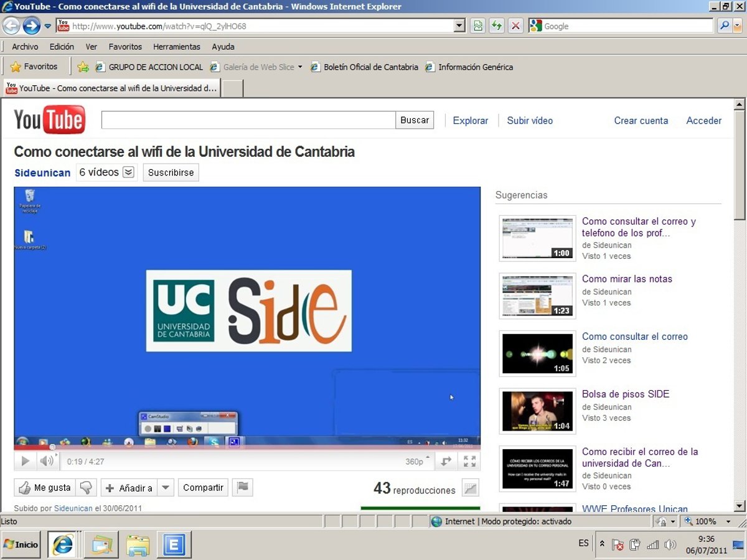Mute the video using the speaker icon
This screenshot has height=560, width=747.
tap(46, 461)
